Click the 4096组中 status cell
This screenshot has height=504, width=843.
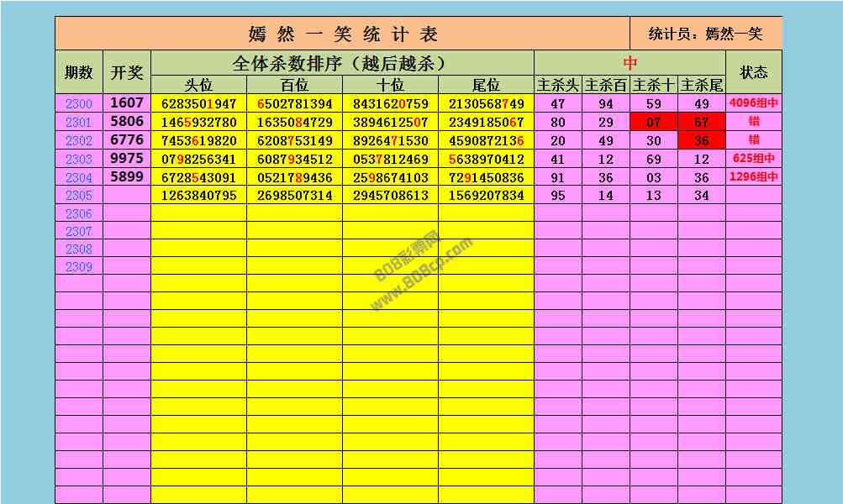coord(754,103)
